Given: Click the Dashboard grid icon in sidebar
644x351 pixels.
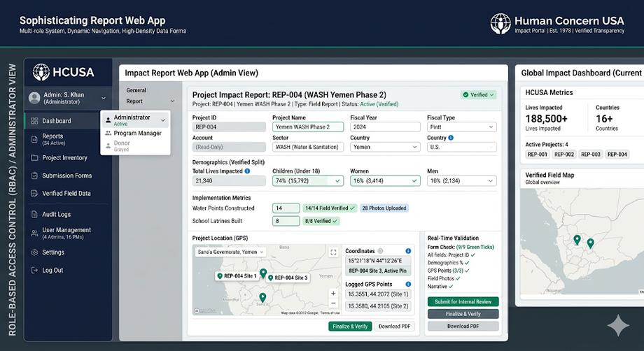Looking at the screenshot, I should coord(34,121).
